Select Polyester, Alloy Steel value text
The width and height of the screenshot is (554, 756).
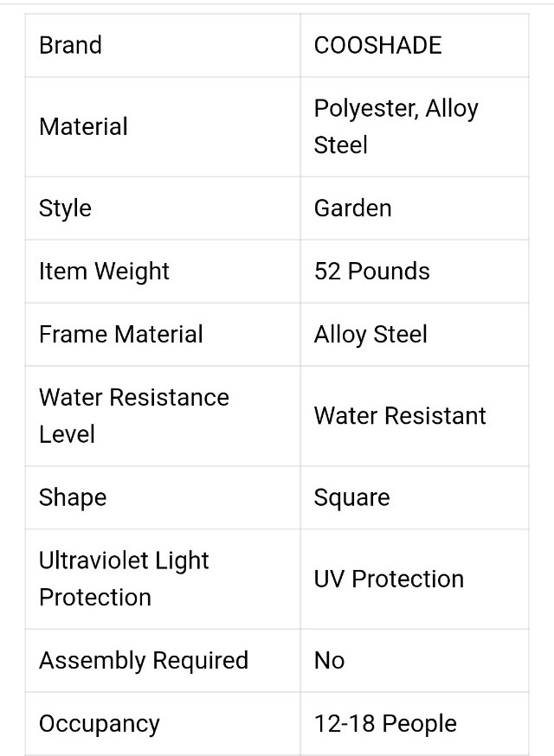[396, 126]
